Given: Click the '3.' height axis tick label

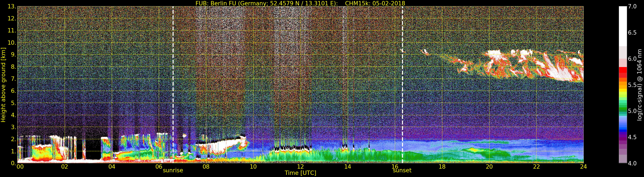Looking at the screenshot, I should click(x=13, y=127).
